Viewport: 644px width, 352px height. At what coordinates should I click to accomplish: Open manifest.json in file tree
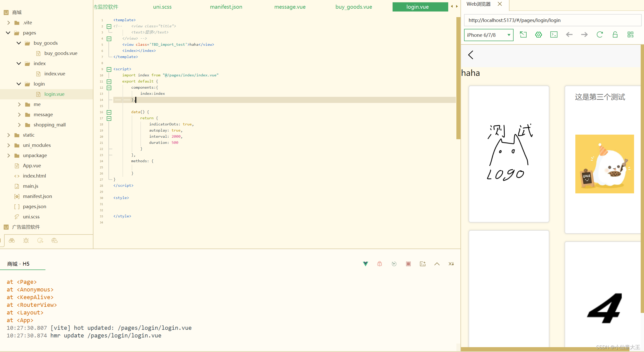point(37,196)
